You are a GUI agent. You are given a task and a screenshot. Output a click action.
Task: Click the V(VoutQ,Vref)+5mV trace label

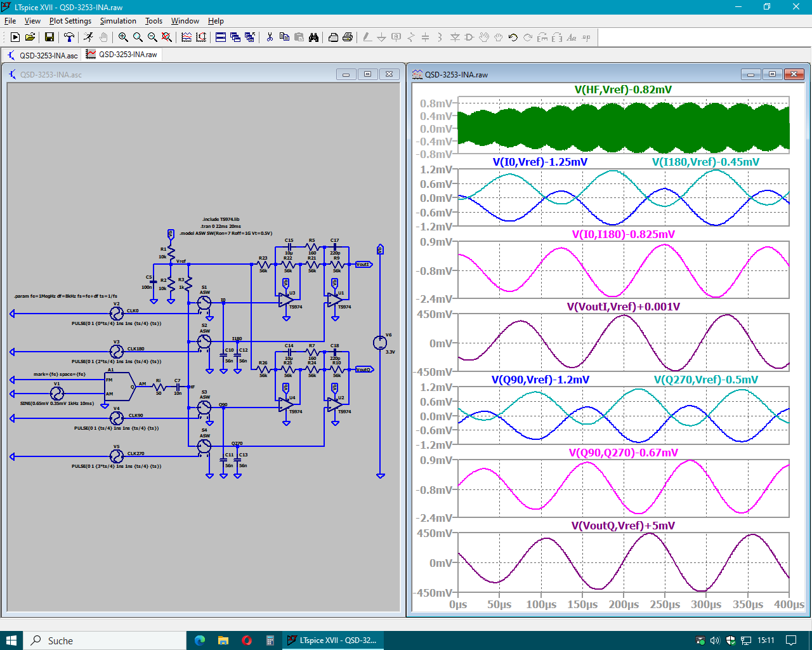[623, 526]
